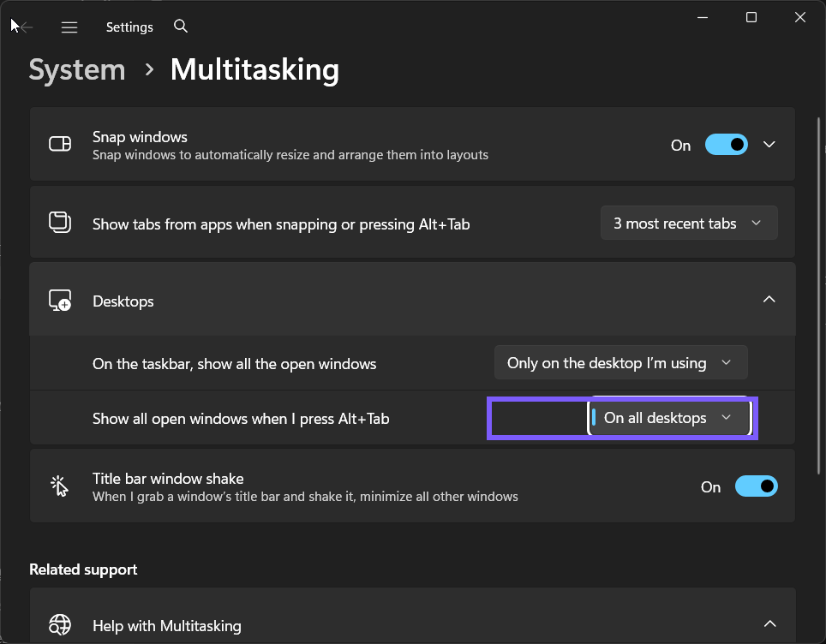This screenshot has height=644, width=826.
Task: Click the Settings window title text
Action: click(129, 27)
